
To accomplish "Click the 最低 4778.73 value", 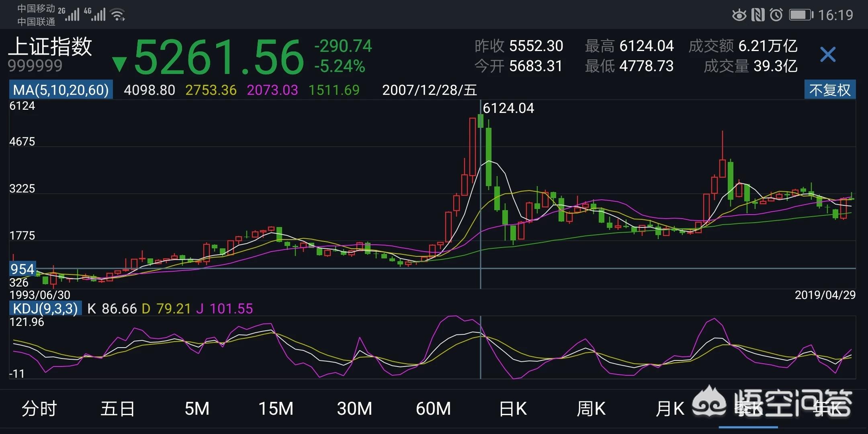I will coord(647,66).
